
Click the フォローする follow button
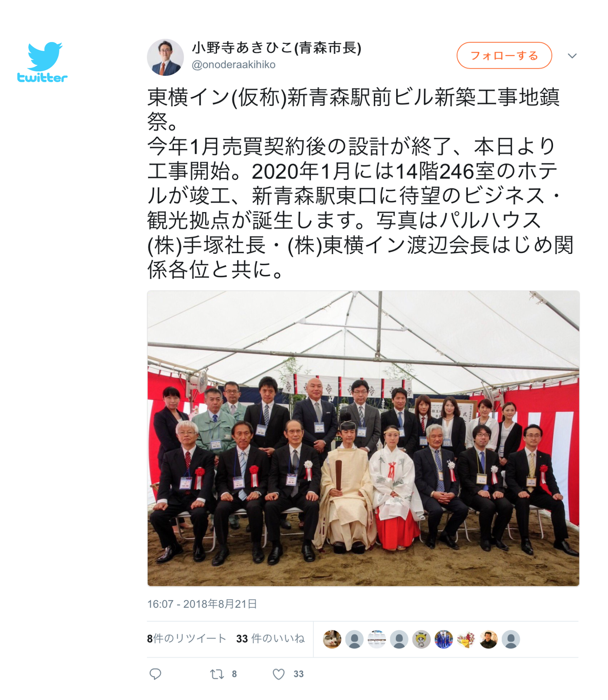tap(504, 55)
